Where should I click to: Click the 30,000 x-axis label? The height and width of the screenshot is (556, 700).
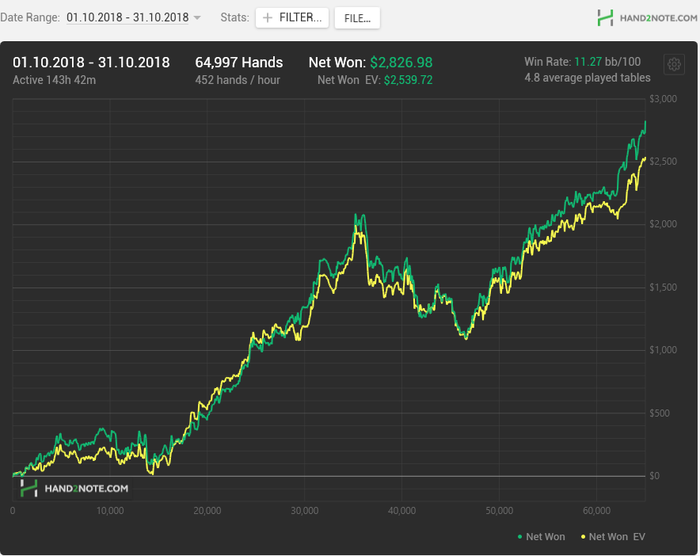coord(304,510)
